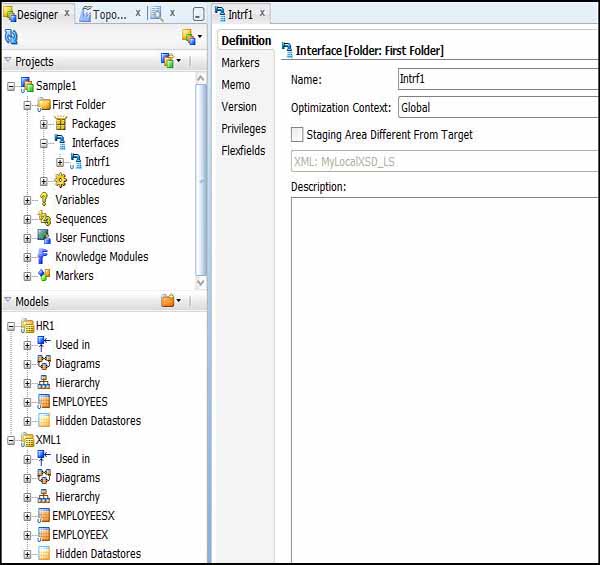Click the Sample1 project icon

[x=27, y=85]
